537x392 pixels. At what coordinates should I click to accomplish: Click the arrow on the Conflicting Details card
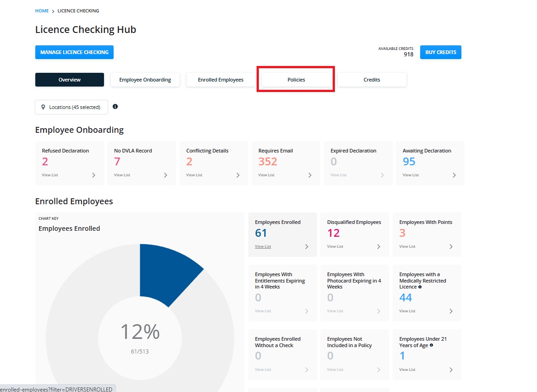238,175
